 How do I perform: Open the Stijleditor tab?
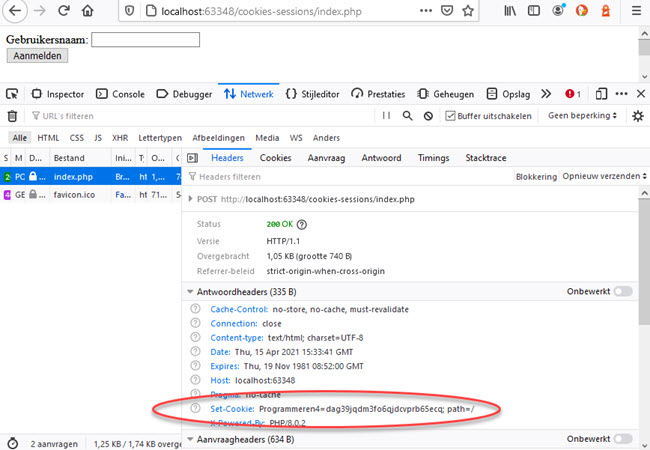[313, 94]
